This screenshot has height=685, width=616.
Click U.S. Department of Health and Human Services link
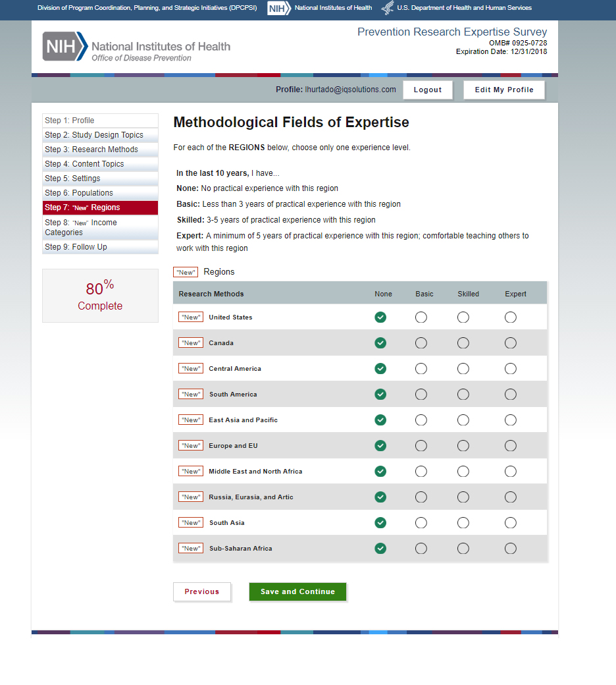pos(464,8)
